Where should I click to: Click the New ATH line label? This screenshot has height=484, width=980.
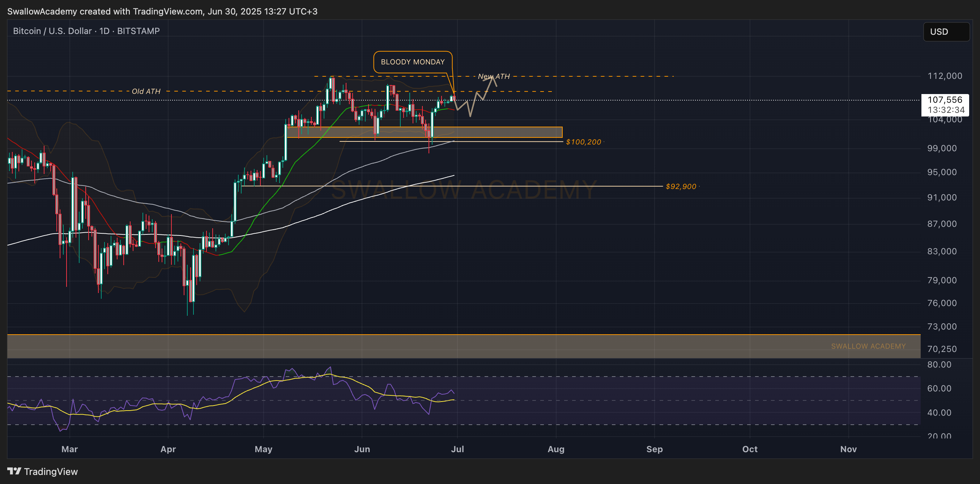(x=494, y=76)
